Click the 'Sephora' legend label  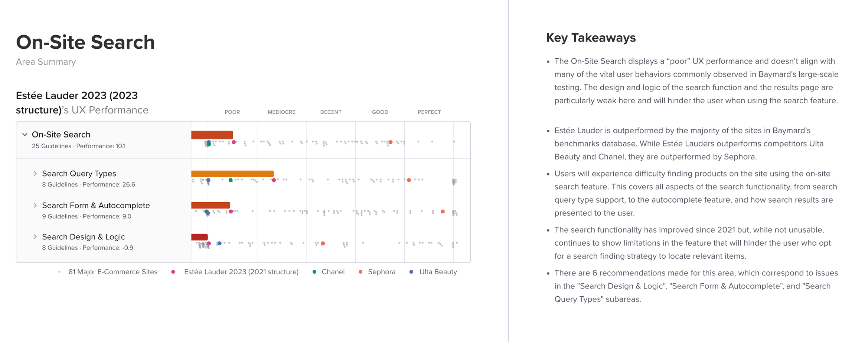(382, 272)
